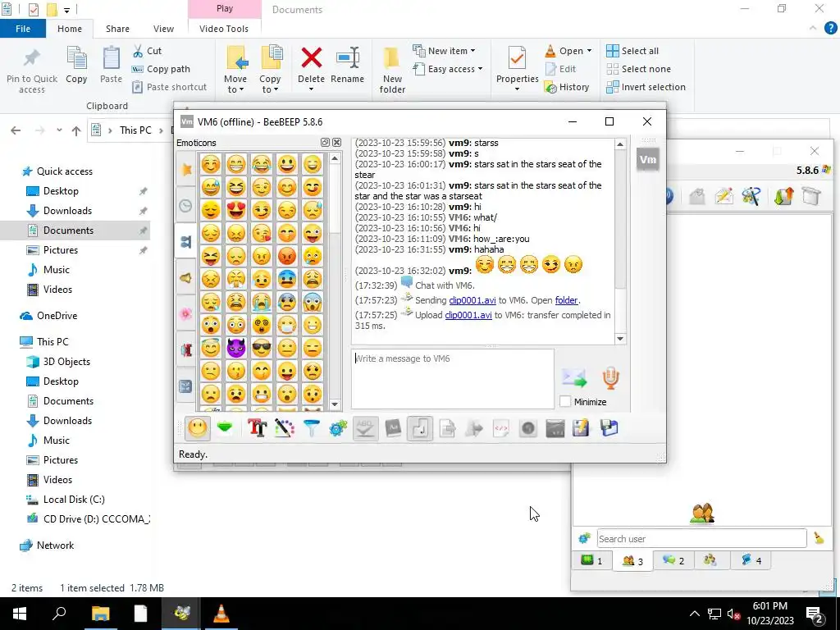Viewport: 840px width, 630px height.
Task: Click the broom icon next to Search user
Action: pos(819,538)
